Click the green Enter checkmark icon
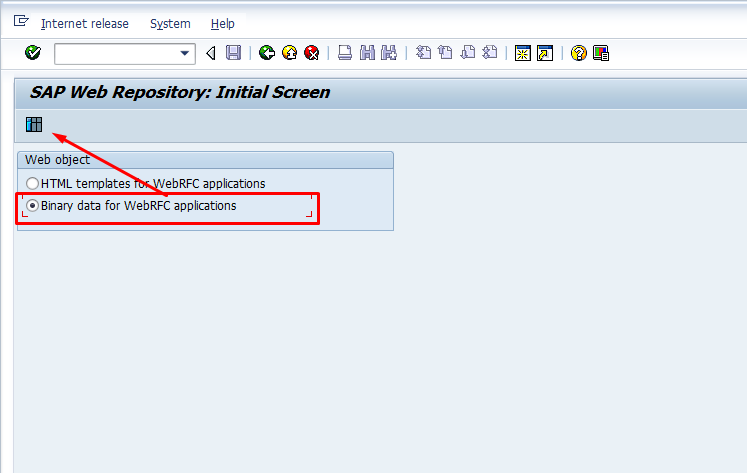The image size is (747, 473). tap(33, 52)
